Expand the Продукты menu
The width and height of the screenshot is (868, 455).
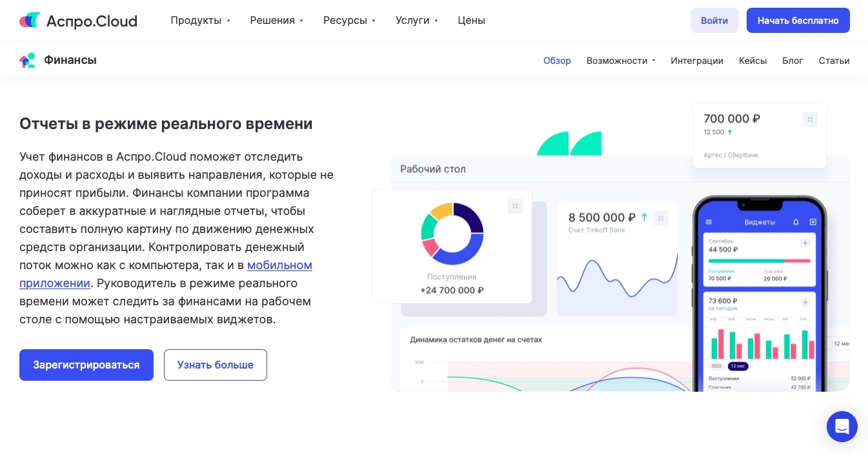200,20
